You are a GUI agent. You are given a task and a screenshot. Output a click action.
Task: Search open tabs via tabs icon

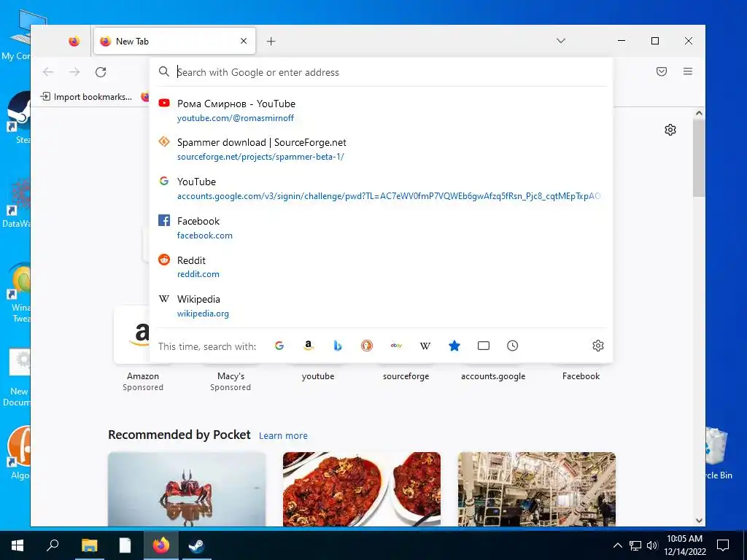pyautogui.click(x=484, y=346)
